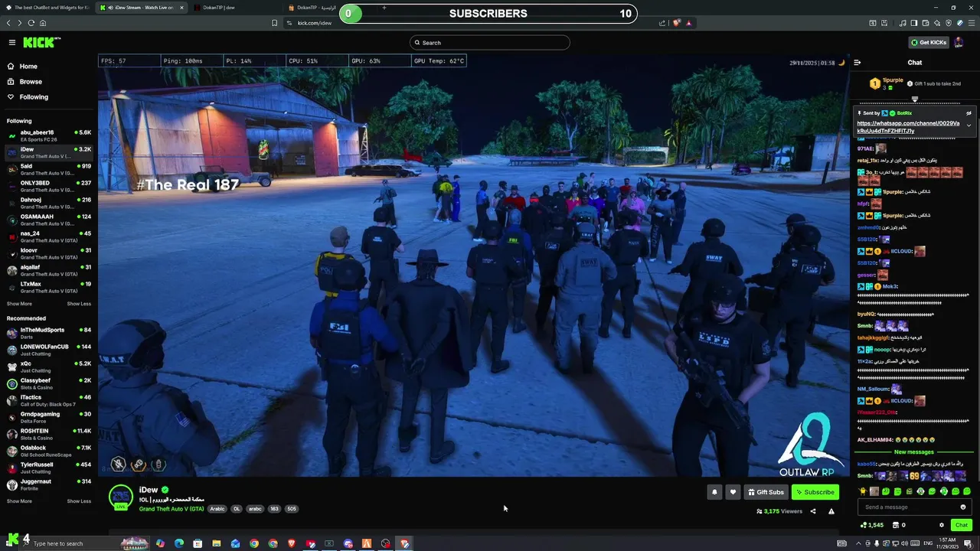Click the green Chat send button
The image size is (980, 551).
pyautogui.click(x=962, y=525)
